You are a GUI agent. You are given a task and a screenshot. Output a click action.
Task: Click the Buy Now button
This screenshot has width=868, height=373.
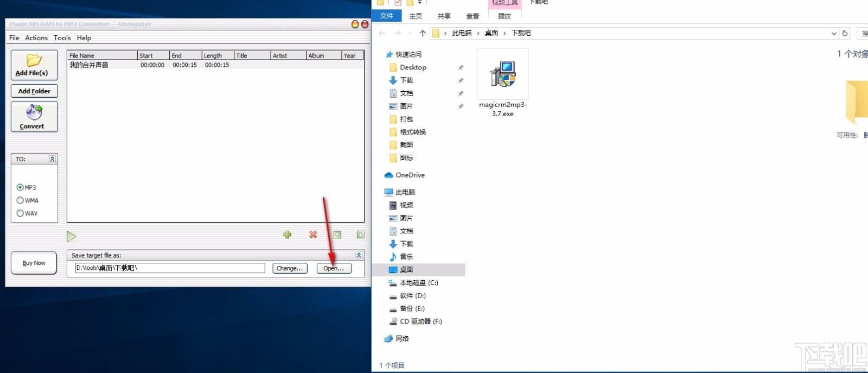[34, 263]
